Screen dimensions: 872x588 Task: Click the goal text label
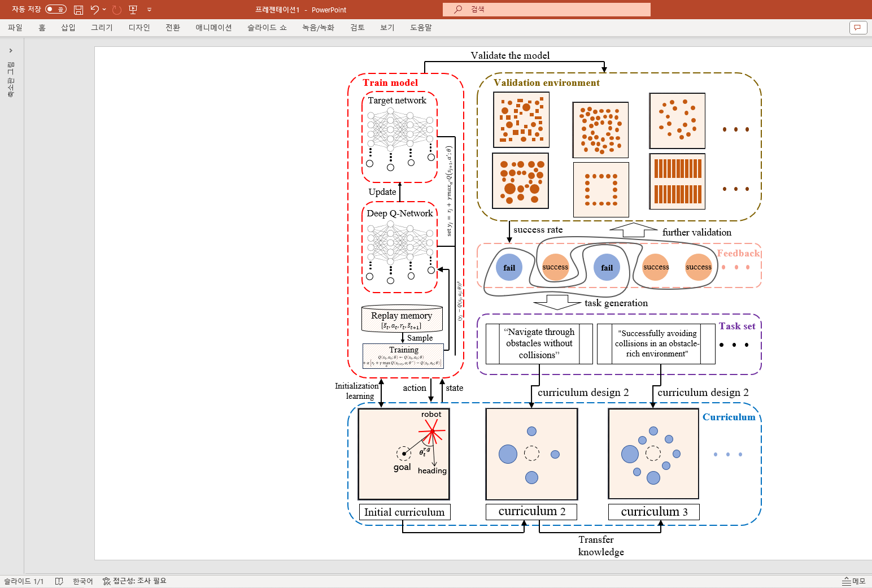pos(402,467)
